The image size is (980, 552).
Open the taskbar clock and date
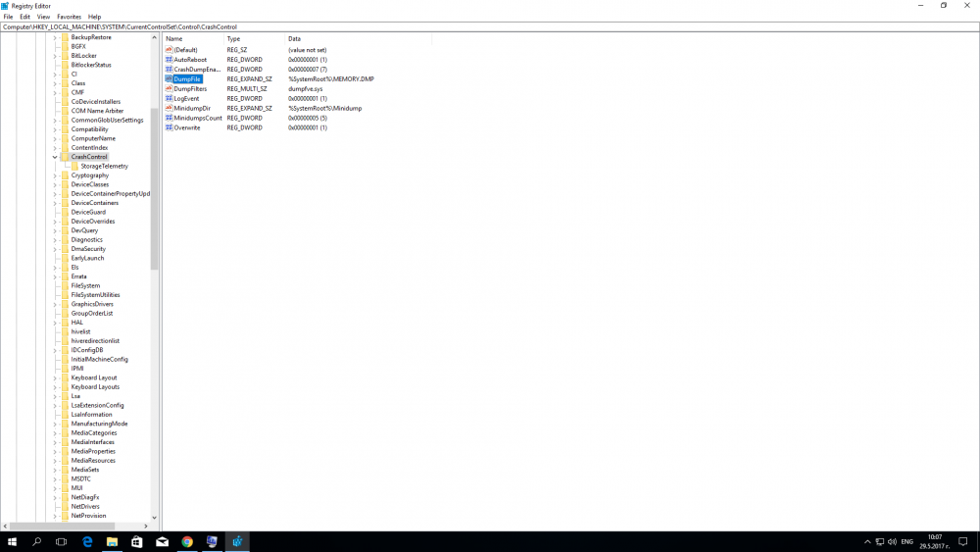click(935, 542)
